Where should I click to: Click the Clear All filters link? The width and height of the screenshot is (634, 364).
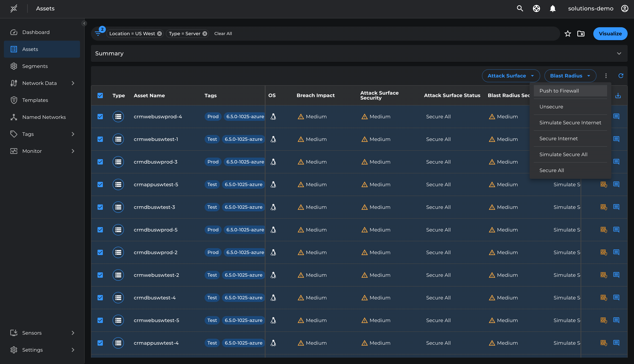(223, 33)
